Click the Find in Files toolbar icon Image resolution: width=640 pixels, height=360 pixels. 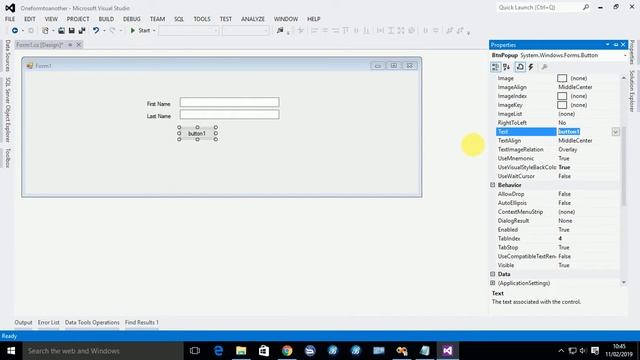click(x=280, y=31)
